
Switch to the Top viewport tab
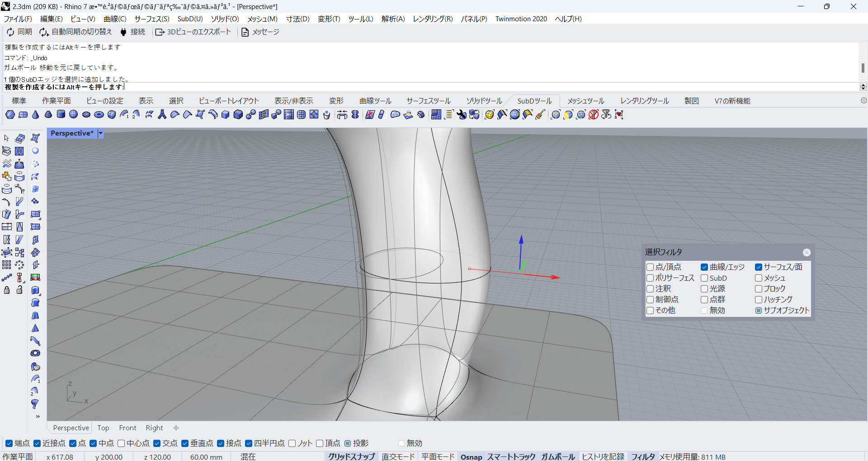click(103, 428)
